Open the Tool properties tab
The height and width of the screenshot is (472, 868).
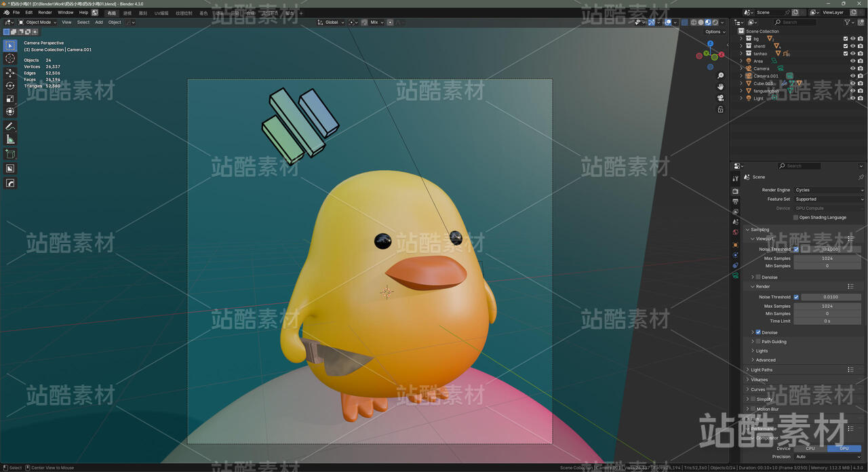coord(735,178)
